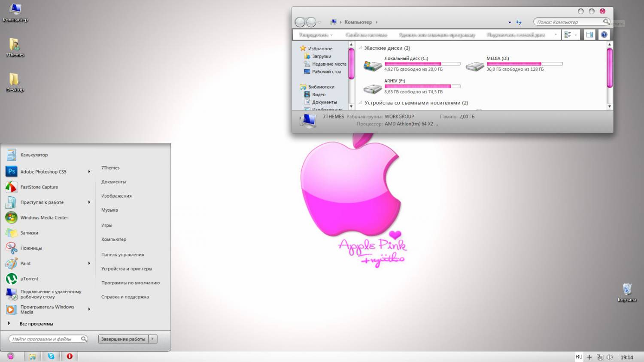Image resolution: width=644 pixels, height=362 pixels.
Task: Open shutdown options arrow
Action: [153, 339]
